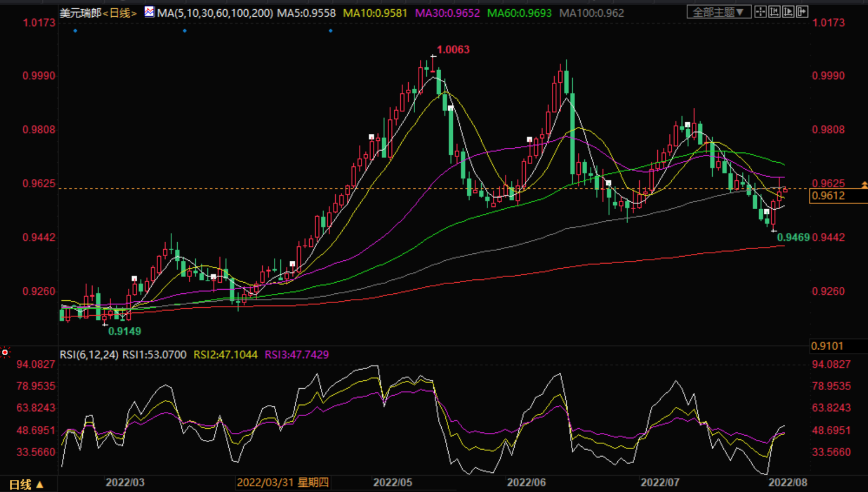Click the 2022/03/31 星期四 date marker

(283, 482)
